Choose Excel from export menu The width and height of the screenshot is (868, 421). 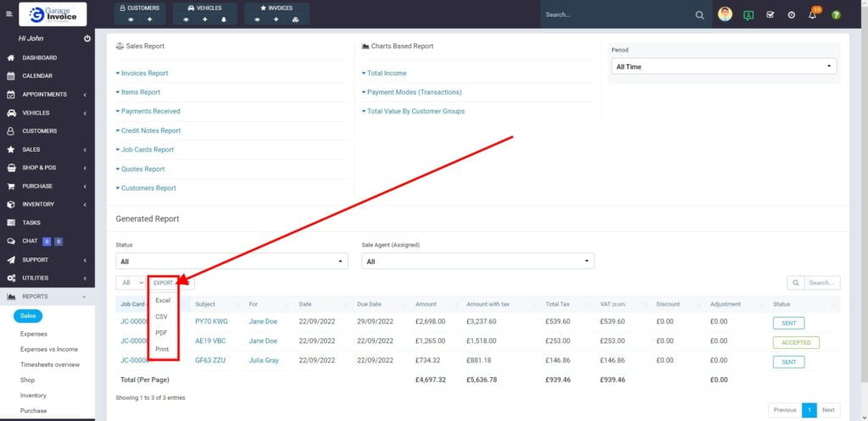pyautogui.click(x=163, y=301)
